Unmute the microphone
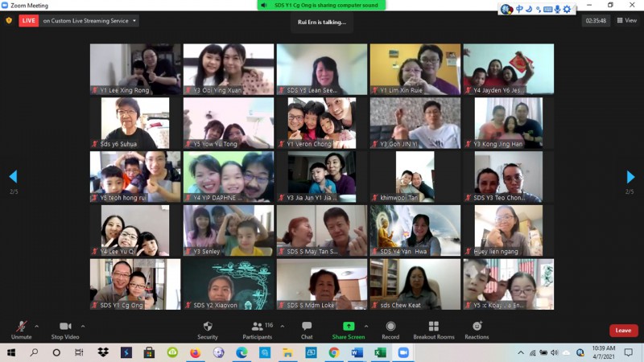The width and height of the screenshot is (644, 362). pyautogui.click(x=21, y=328)
